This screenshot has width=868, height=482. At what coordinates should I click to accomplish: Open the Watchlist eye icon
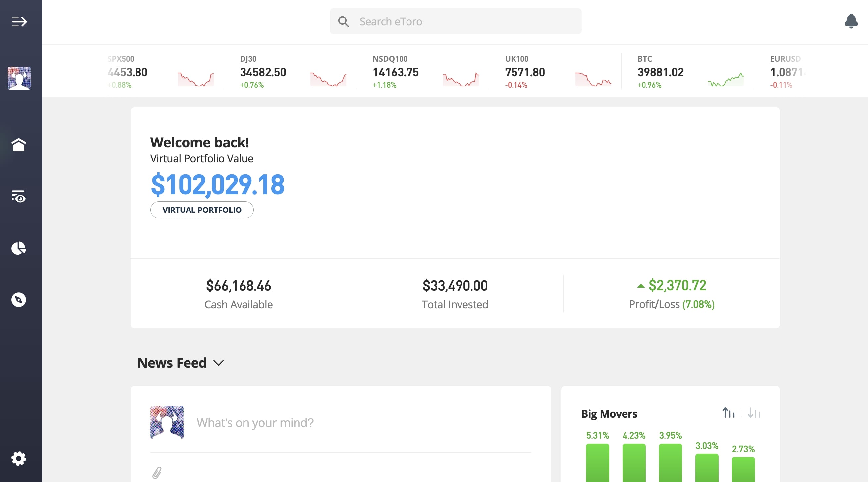(x=19, y=196)
